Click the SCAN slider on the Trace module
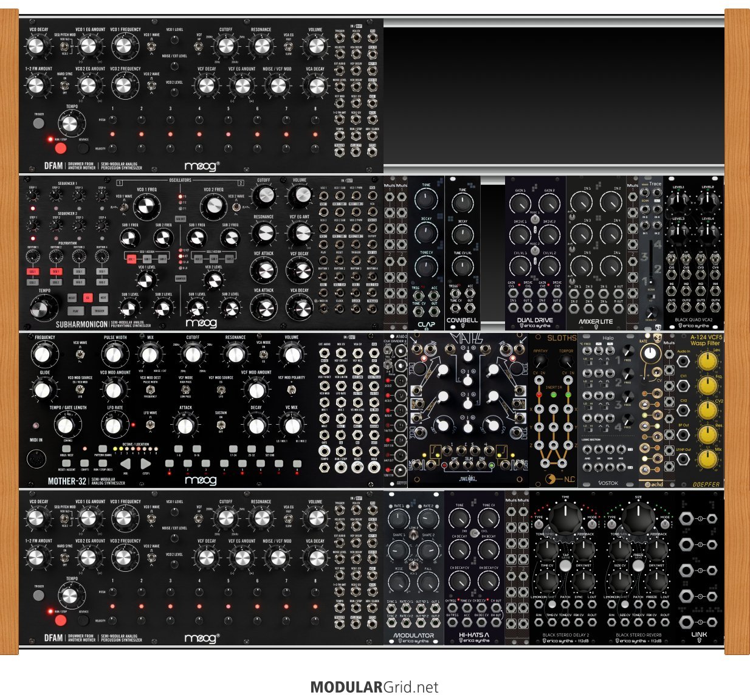Image resolution: width=750 pixels, height=700 pixels. tap(651, 262)
